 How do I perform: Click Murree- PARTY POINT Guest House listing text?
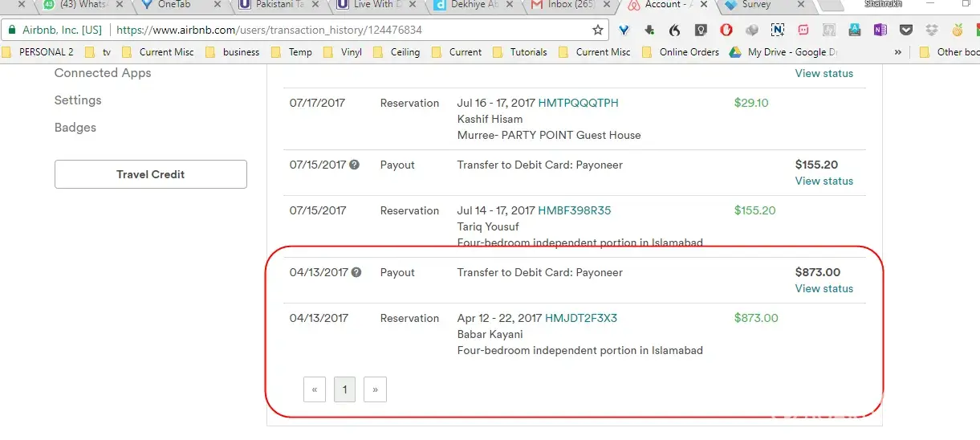point(549,135)
